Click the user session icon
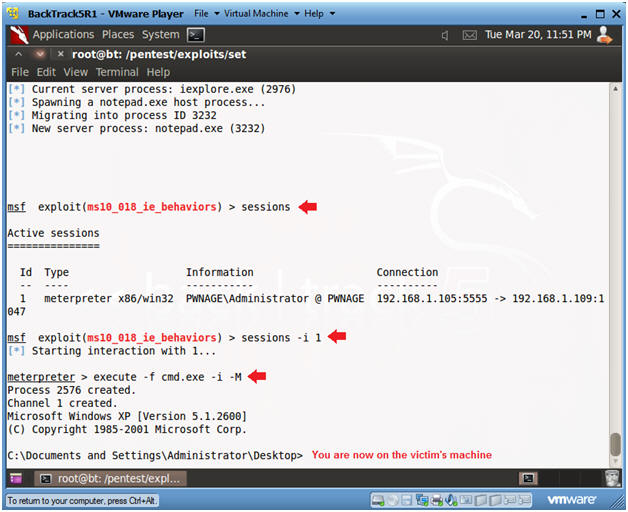628x512 pixels. [604, 35]
